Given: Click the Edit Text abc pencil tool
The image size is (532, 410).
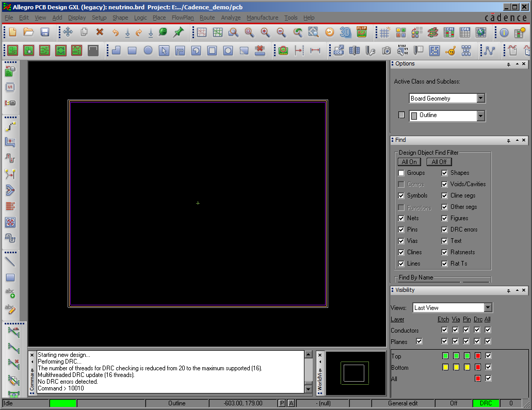Looking at the screenshot, I should tap(10, 309).
